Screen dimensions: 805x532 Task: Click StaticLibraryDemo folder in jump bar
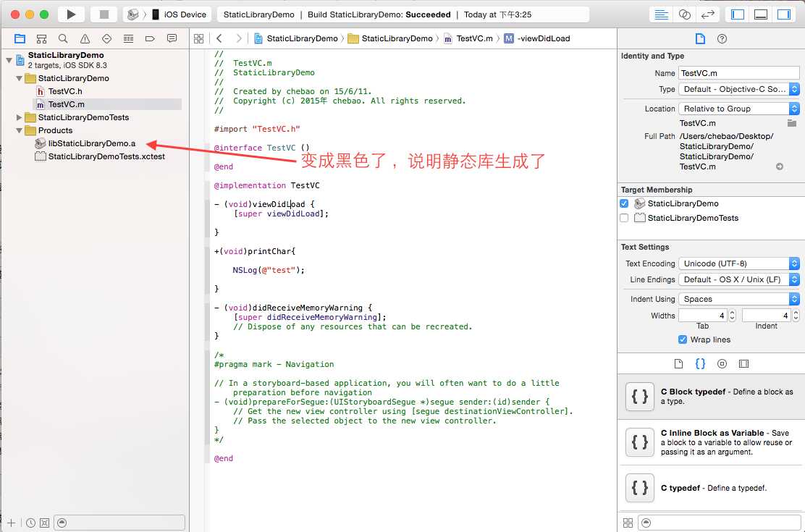391,38
